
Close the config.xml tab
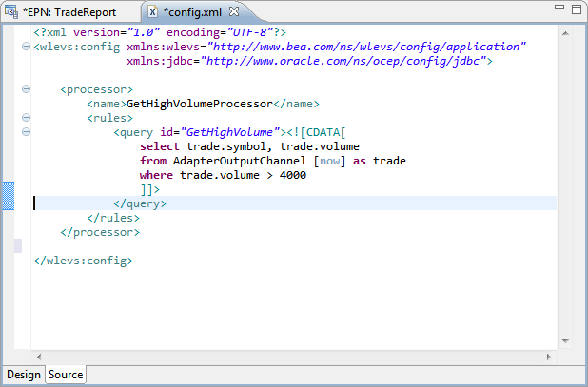pyautogui.click(x=234, y=11)
